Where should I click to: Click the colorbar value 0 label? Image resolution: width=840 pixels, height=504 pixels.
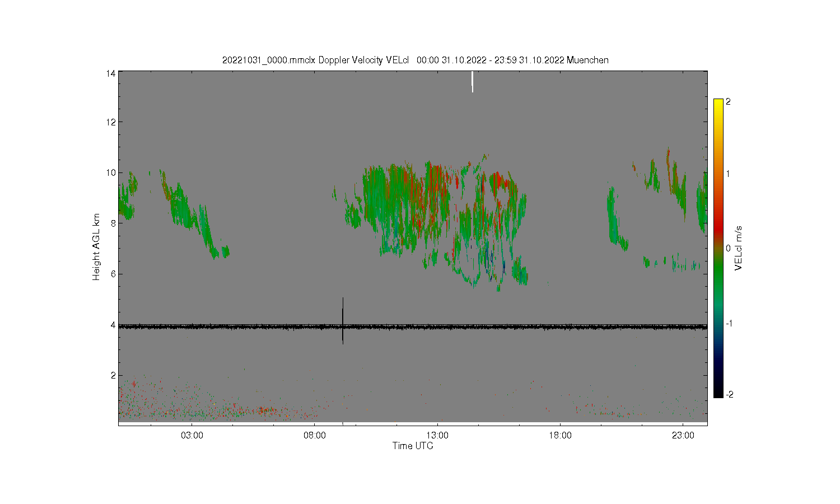coord(728,248)
